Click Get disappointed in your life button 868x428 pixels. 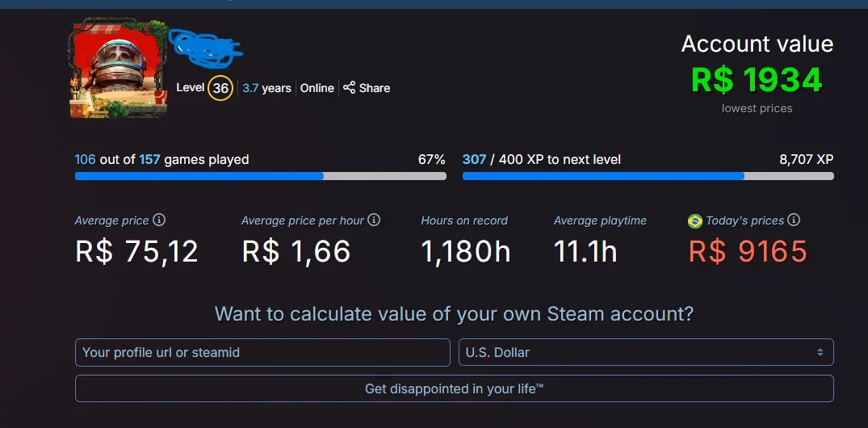pyautogui.click(x=454, y=388)
